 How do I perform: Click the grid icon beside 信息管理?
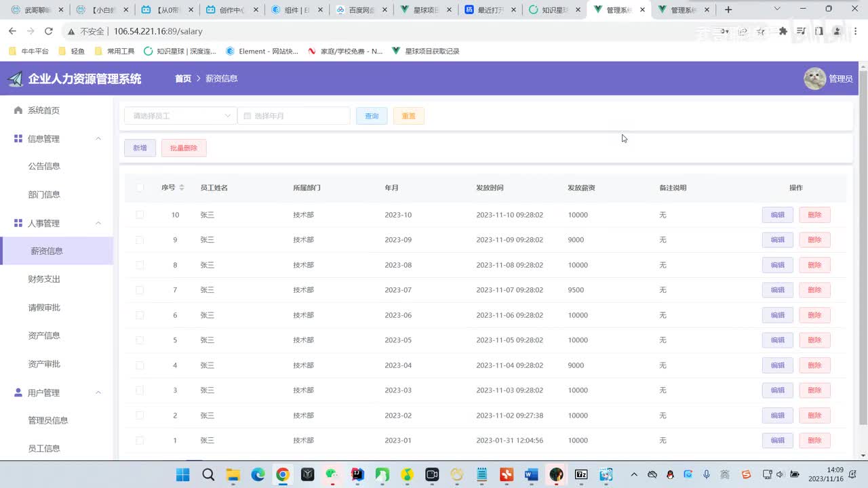pos(18,138)
